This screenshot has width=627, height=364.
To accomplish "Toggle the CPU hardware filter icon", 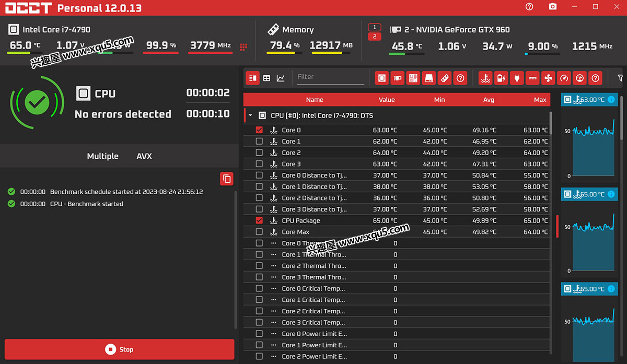I will click(x=382, y=78).
